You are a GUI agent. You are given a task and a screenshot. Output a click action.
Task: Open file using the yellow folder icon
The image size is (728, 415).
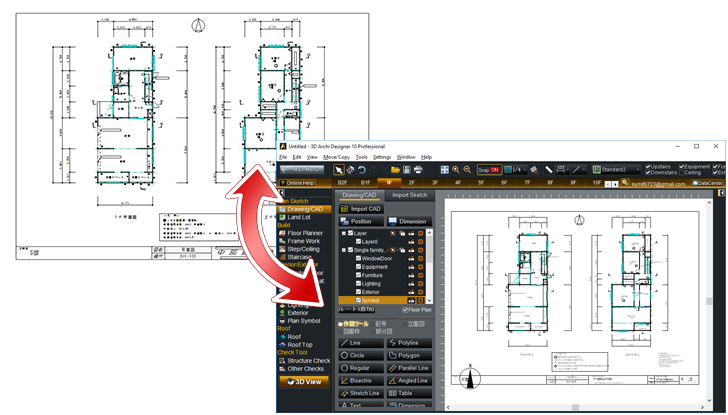[x=395, y=170]
